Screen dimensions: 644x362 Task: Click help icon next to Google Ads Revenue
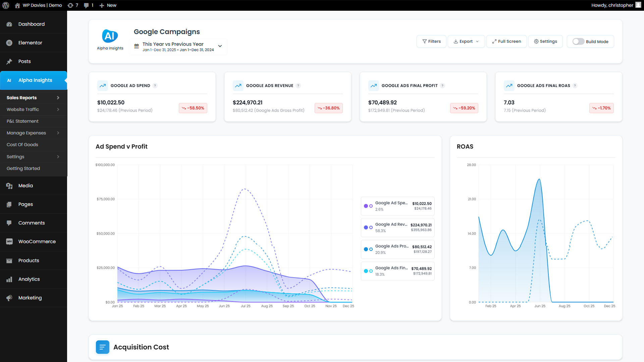click(x=298, y=86)
